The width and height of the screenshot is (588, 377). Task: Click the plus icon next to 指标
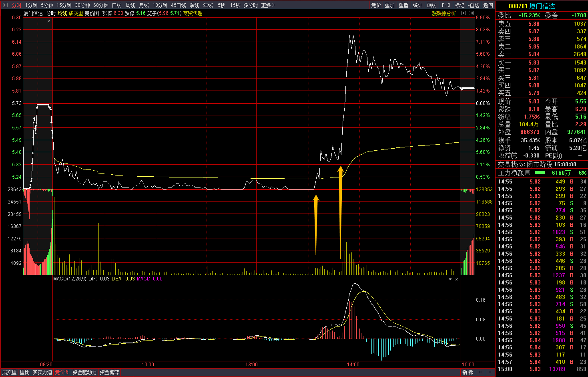480,372
